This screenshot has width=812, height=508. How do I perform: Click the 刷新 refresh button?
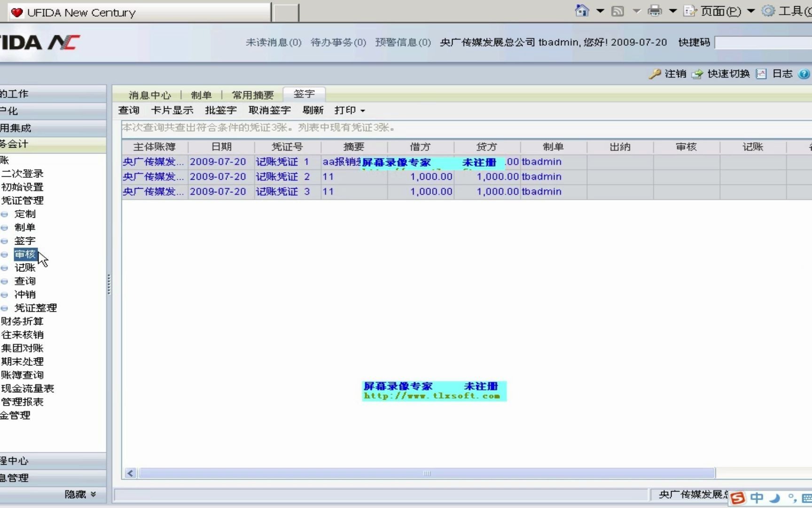[x=313, y=110]
